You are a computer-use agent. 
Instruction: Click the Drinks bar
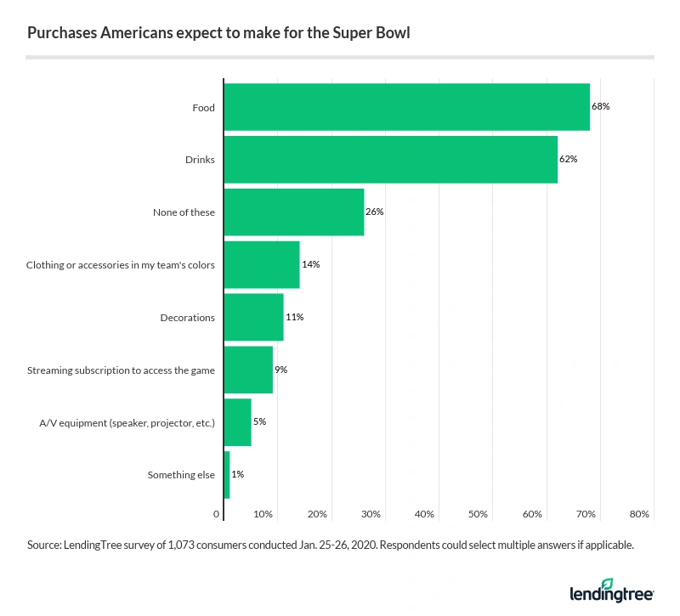[390, 160]
